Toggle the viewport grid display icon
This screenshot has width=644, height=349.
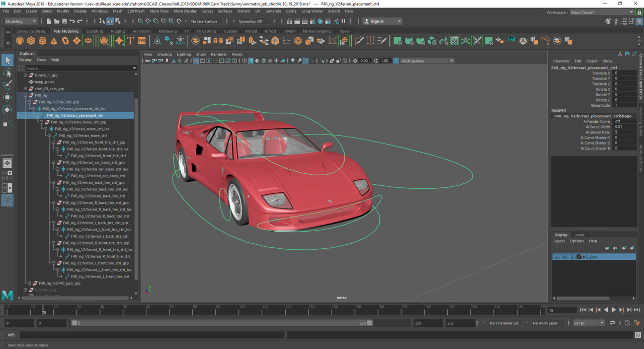(x=196, y=61)
